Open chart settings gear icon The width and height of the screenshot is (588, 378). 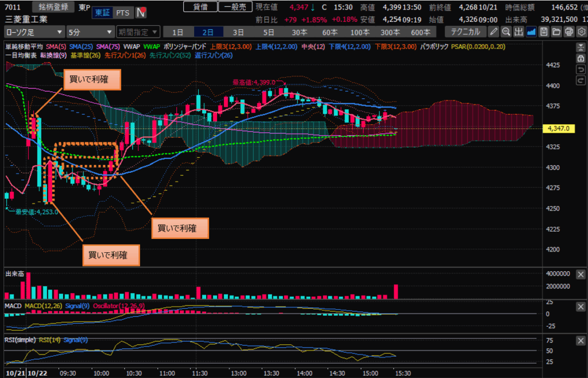(x=581, y=32)
